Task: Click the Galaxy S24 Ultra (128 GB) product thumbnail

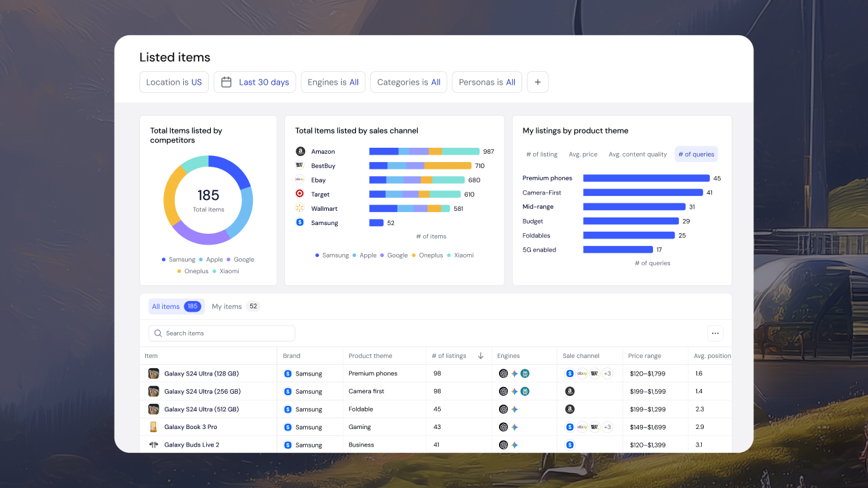Action: [154, 373]
